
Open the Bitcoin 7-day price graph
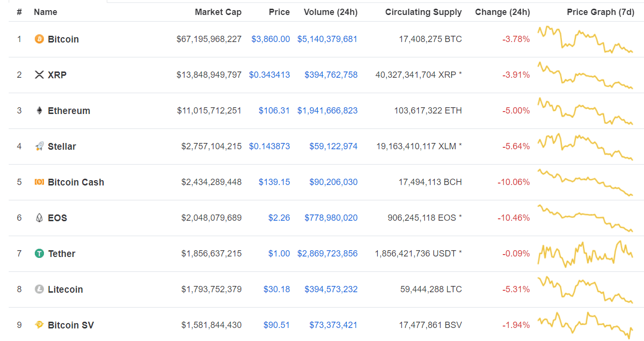(x=585, y=39)
